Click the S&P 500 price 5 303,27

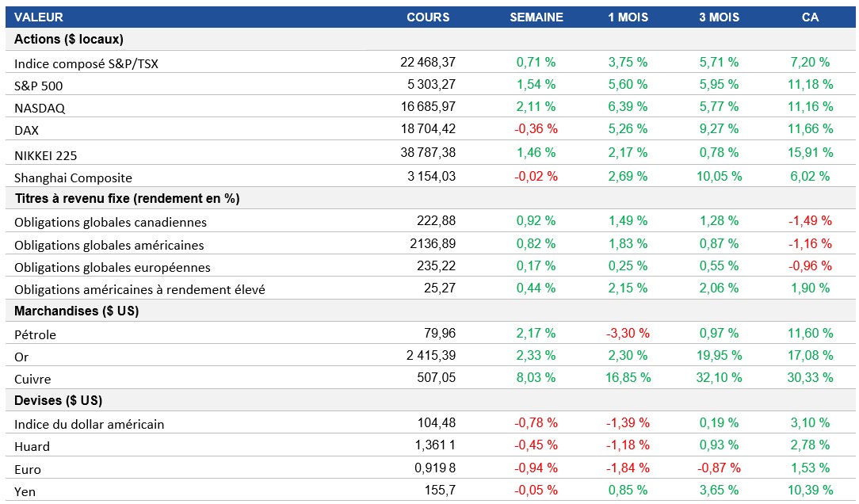click(429, 84)
